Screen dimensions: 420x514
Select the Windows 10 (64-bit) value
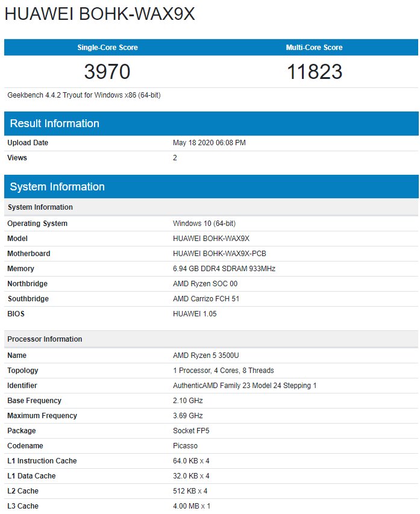[204, 223]
